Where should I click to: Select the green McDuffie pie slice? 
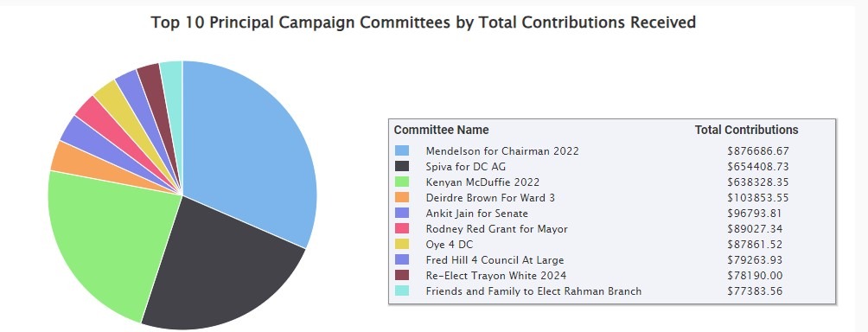tap(105, 238)
